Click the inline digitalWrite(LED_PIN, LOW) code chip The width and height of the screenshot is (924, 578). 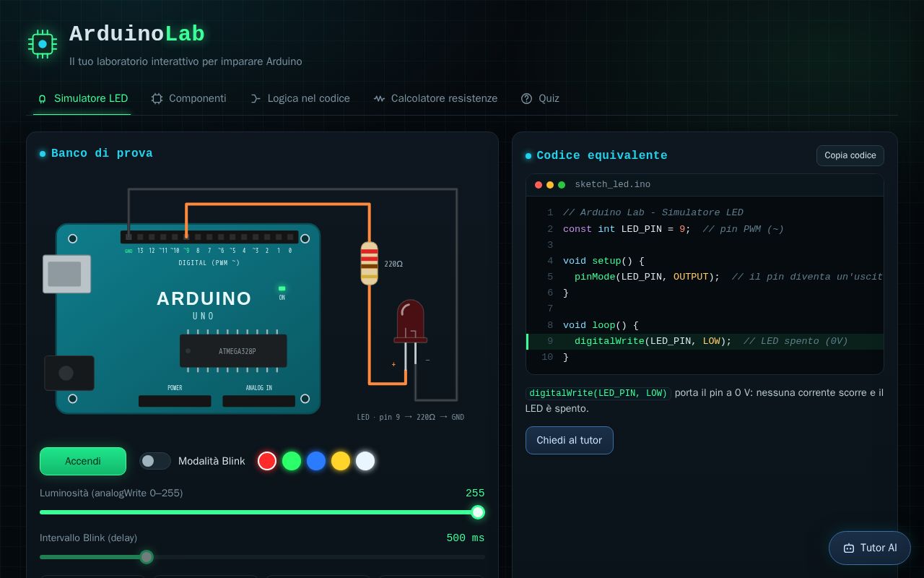[x=598, y=393]
